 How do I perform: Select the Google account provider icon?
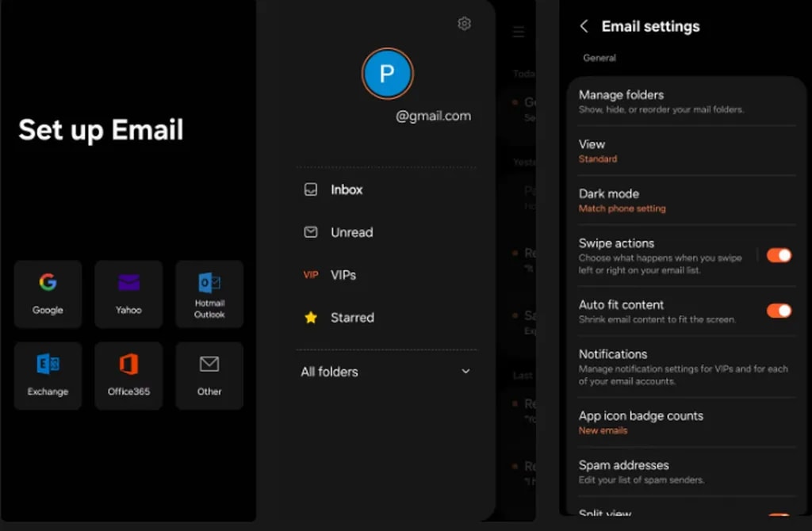coord(48,294)
